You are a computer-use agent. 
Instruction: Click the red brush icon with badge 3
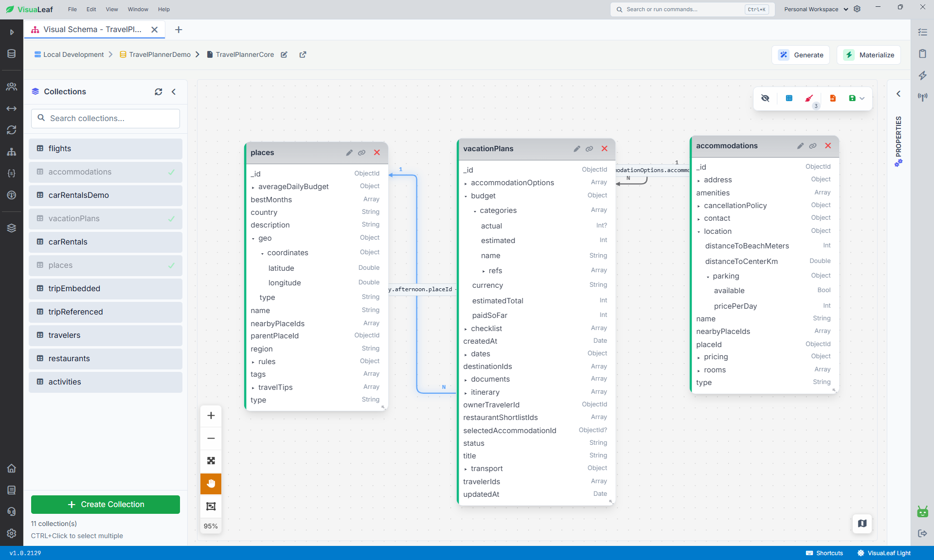[x=809, y=99]
